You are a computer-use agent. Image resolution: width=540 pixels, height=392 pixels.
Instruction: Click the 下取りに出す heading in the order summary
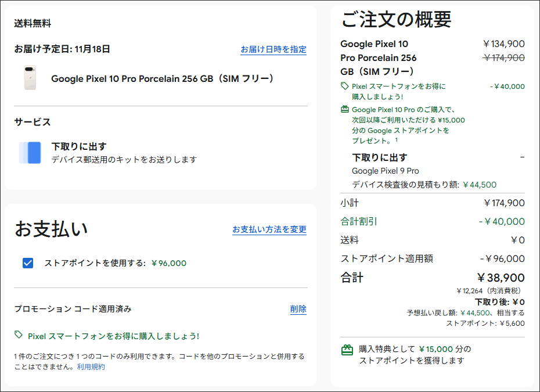pyautogui.click(x=380, y=157)
